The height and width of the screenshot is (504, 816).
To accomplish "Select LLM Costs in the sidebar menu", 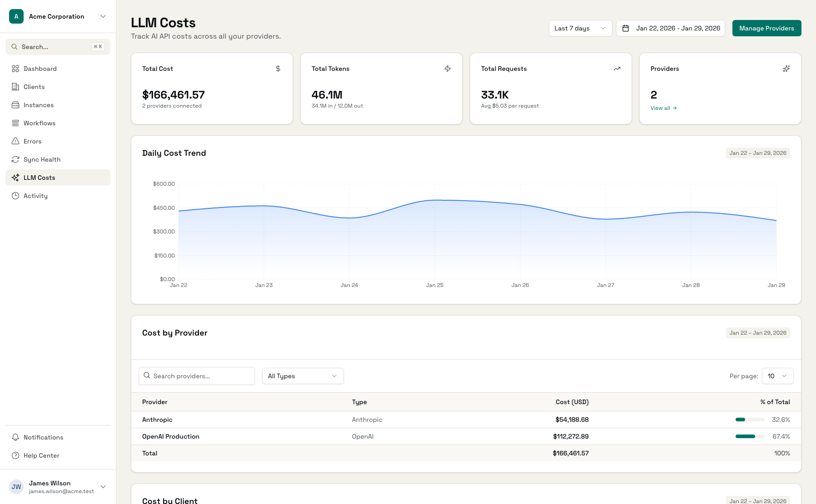I will (40, 178).
